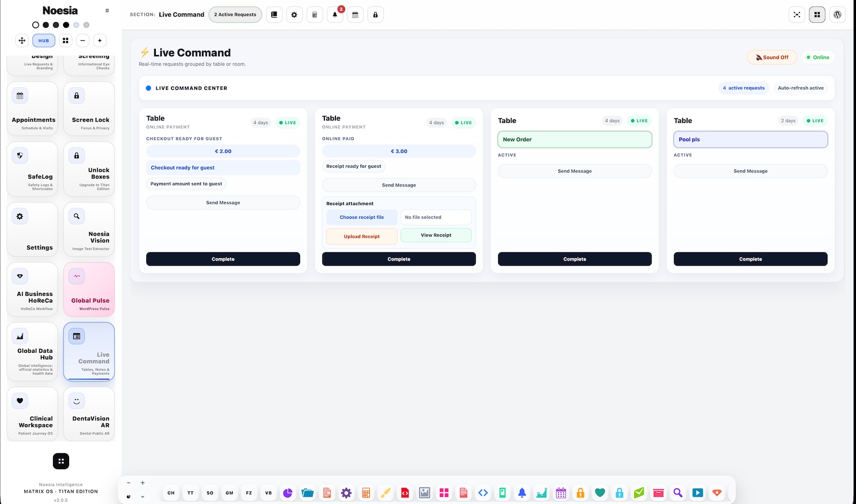Click the sidebar minus zoom button

(83, 40)
